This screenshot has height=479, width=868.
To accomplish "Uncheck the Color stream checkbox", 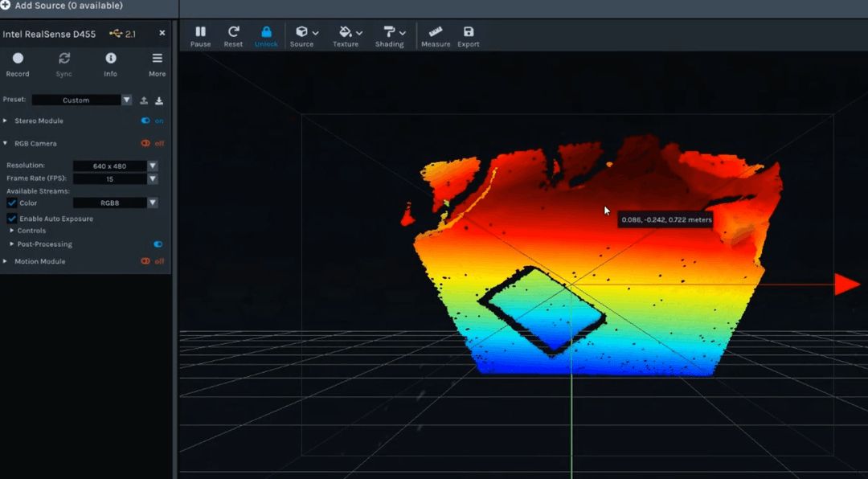I will pos(12,203).
